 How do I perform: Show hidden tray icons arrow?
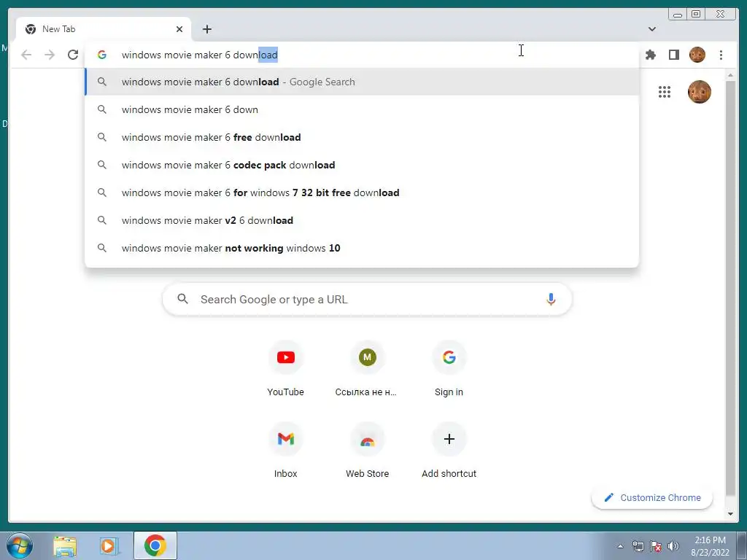click(x=620, y=546)
